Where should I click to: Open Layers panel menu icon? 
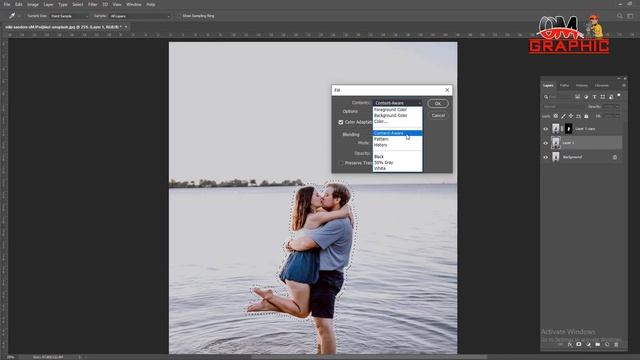click(x=624, y=85)
